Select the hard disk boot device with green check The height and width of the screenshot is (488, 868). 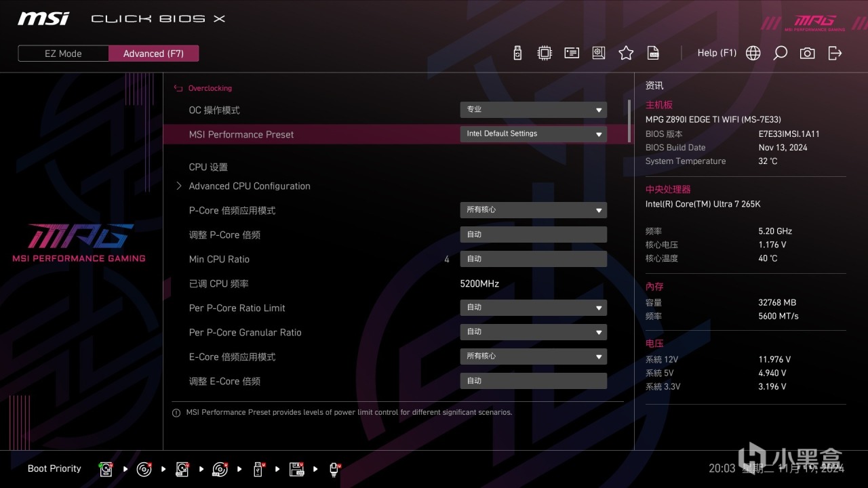coord(106,469)
